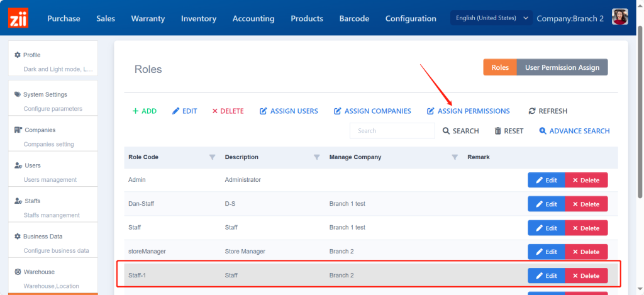644x295 pixels.
Task: Open the Configuration menu
Action: (x=410, y=19)
